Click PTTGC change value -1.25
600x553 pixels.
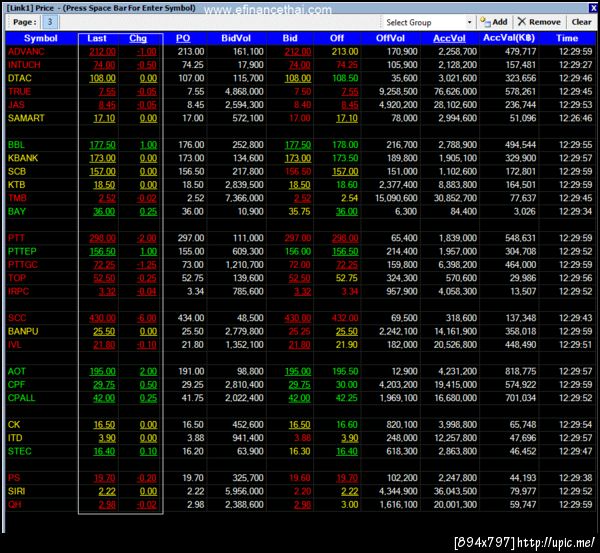[147, 264]
